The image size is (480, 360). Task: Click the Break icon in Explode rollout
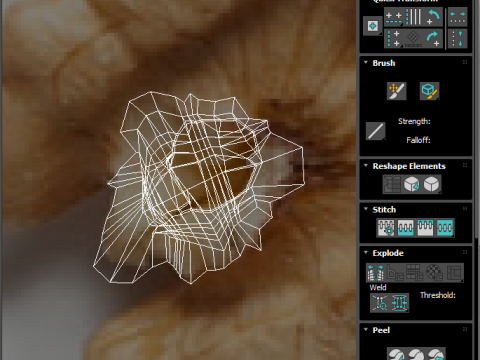[x=376, y=273]
